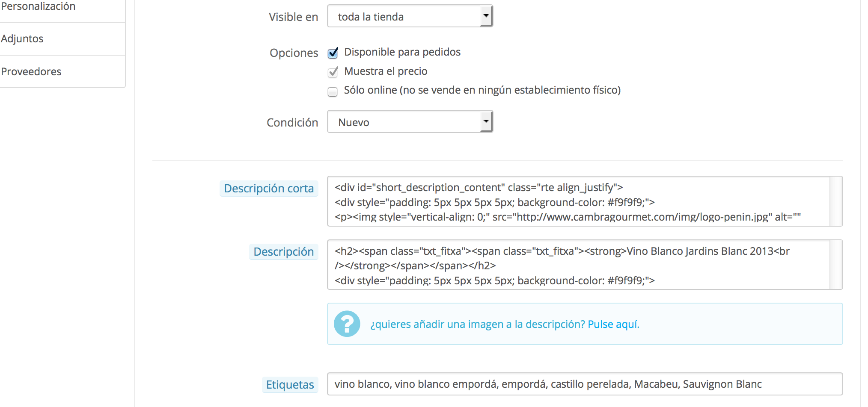
Task: Enable Sólo online checkbox
Action: click(x=333, y=92)
